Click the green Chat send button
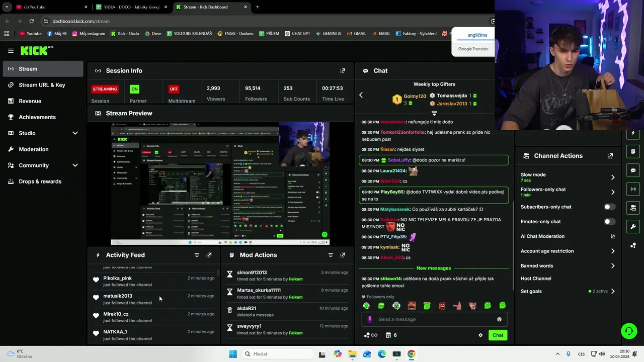Image resolution: width=644 pixels, height=362 pixels. (498, 335)
